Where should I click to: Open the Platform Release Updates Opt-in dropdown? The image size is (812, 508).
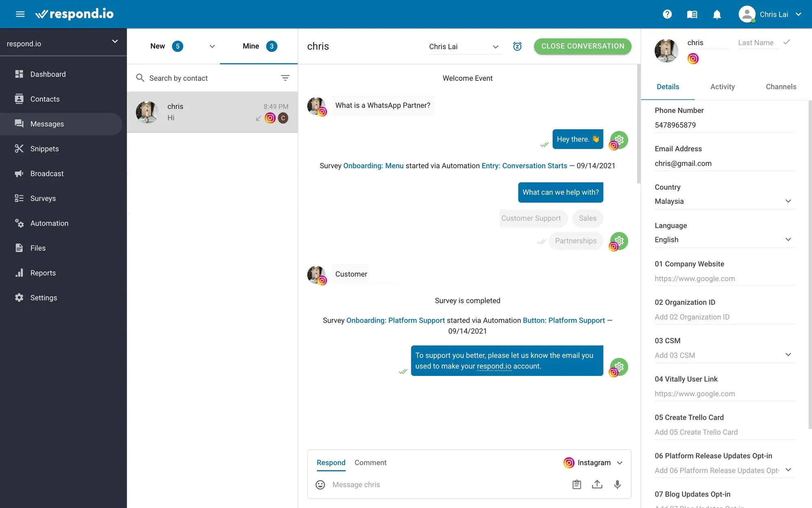click(x=724, y=470)
